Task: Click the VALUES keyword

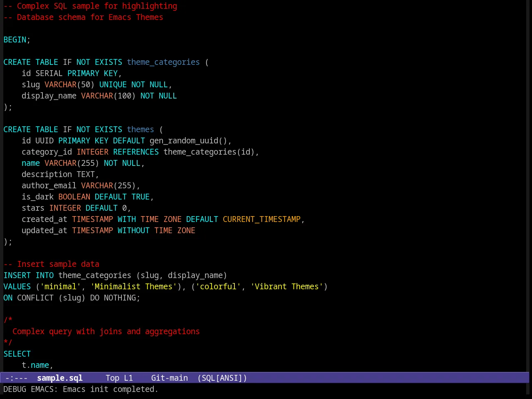Action: 17,286
